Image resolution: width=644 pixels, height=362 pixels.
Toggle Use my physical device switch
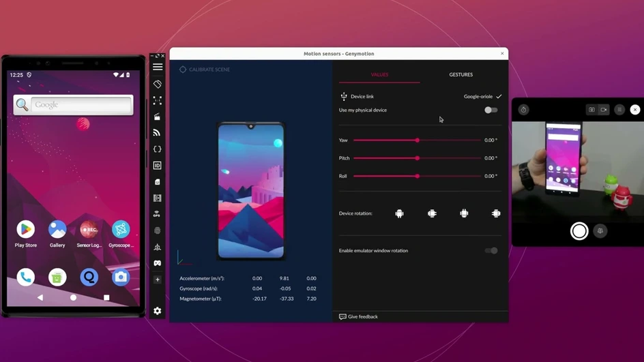(x=491, y=110)
